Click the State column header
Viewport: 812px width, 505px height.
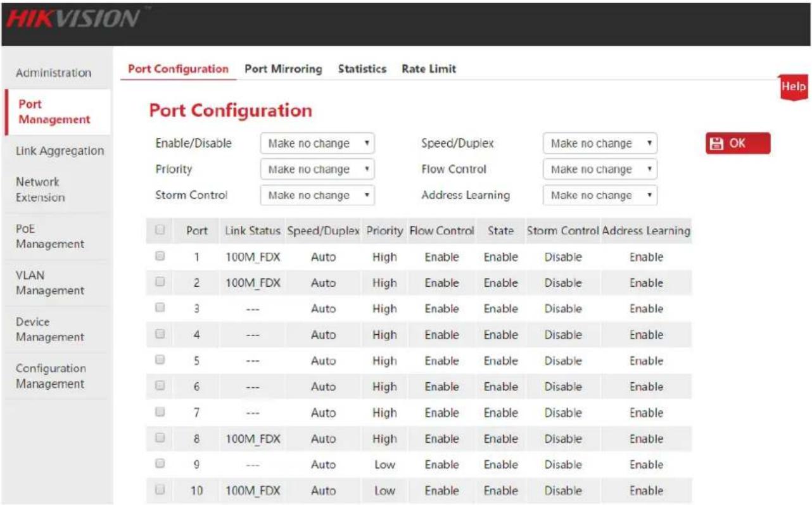click(500, 231)
